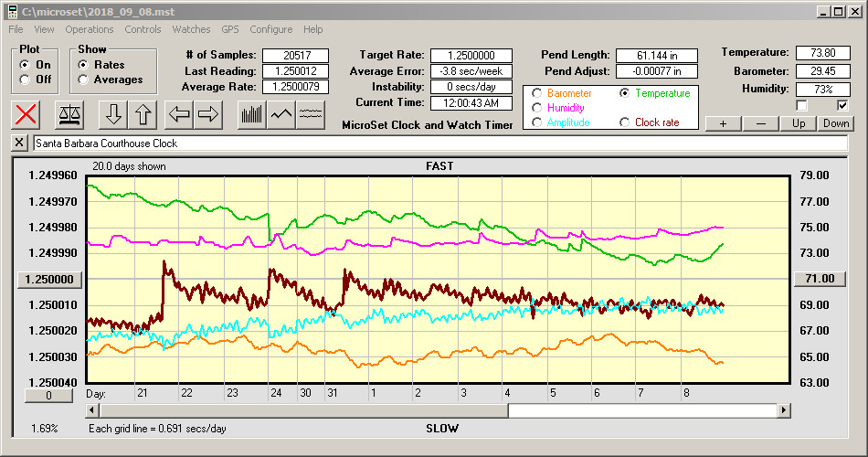Tick the unchecked box under Humidity
Image resolution: width=868 pixels, height=457 pixels.
(801, 105)
